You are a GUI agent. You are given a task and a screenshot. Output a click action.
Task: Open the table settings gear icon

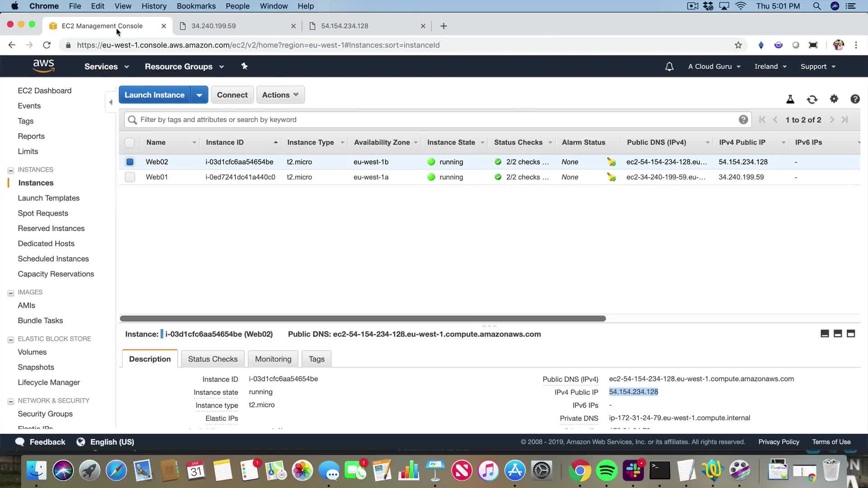(834, 99)
